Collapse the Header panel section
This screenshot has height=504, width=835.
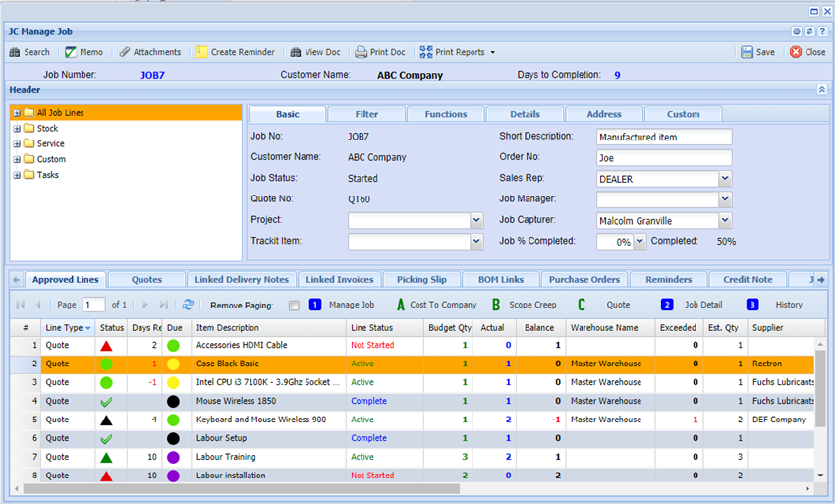click(x=821, y=90)
